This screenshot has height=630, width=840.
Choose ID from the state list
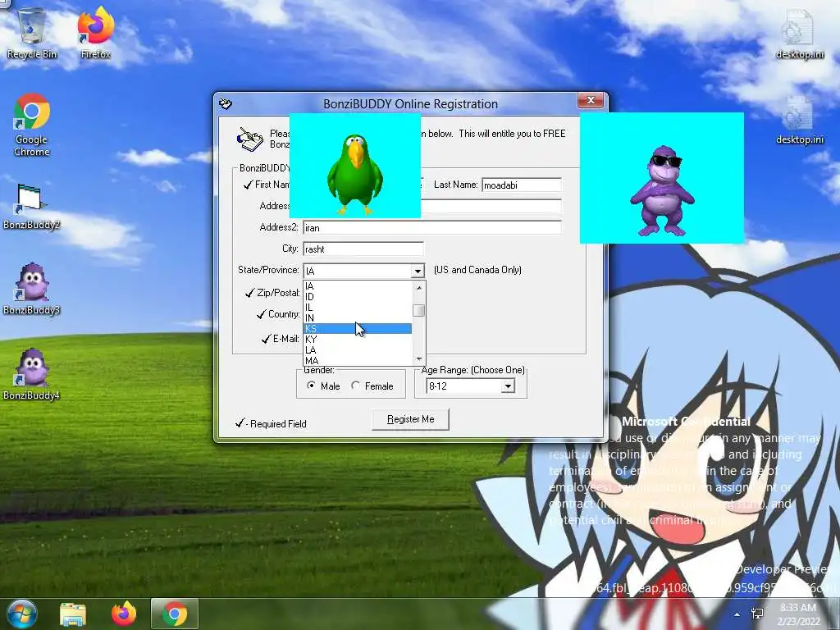click(358, 297)
